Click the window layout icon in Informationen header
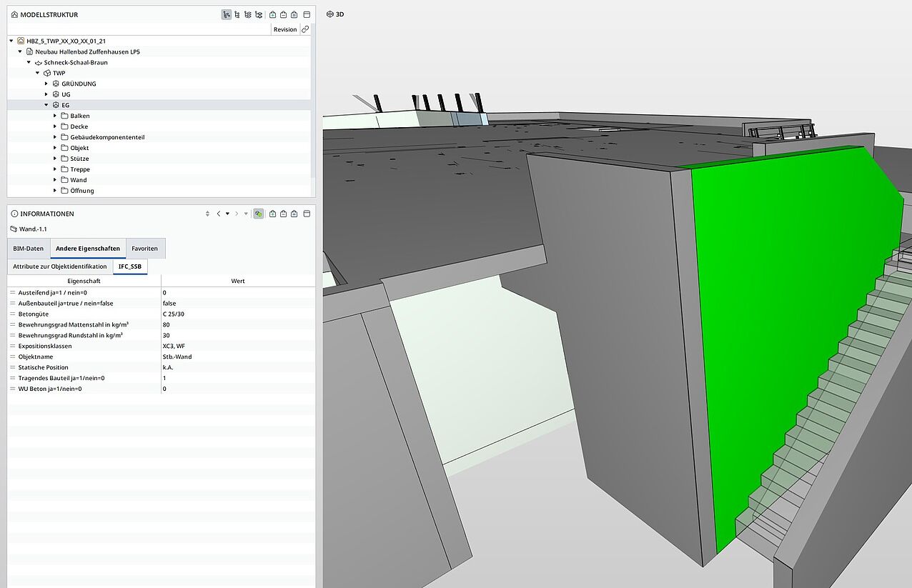Viewport: 912px width, 588px height. click(x=307, y=214)
